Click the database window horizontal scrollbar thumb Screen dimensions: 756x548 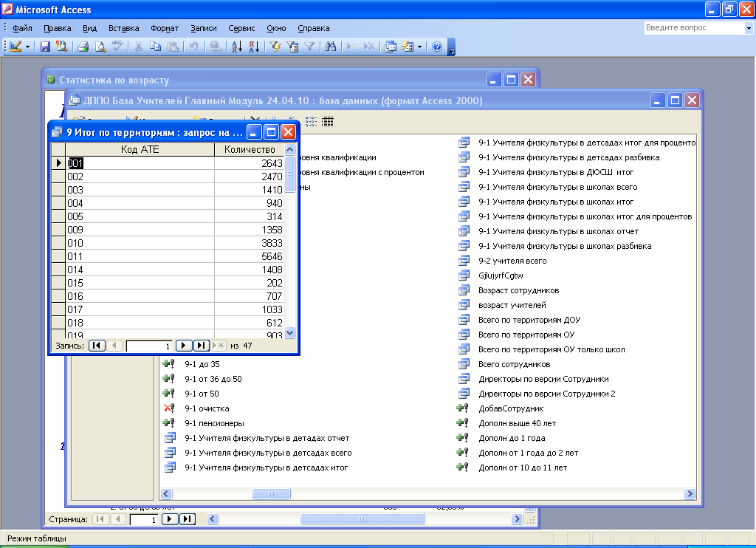click(272, 493)
